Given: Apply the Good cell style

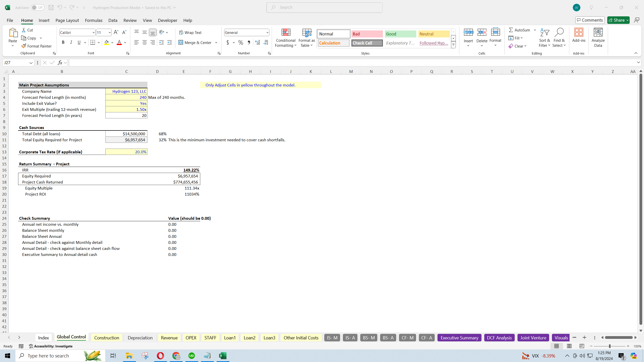Looking at the screenshot, I should (x=400, y=34).
